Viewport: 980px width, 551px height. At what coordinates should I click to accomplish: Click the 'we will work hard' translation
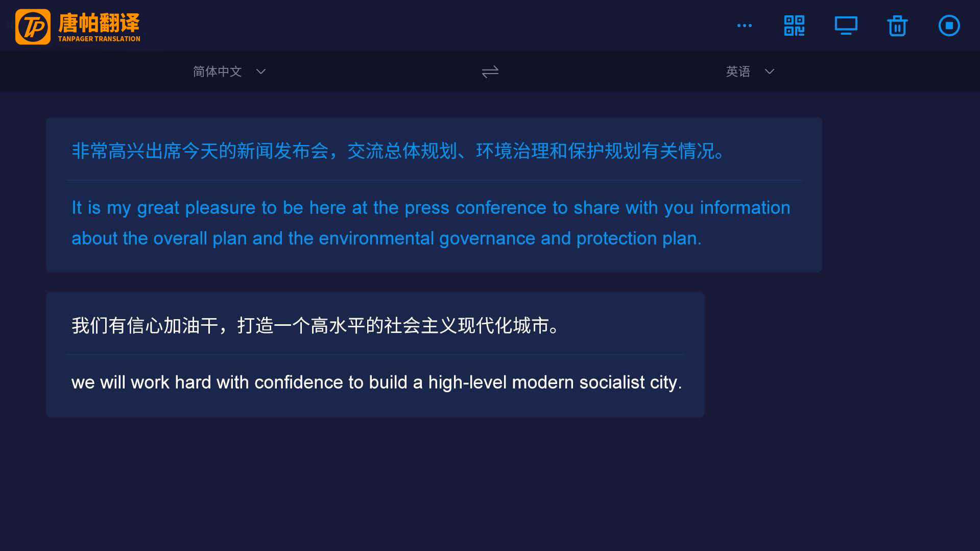376,382
